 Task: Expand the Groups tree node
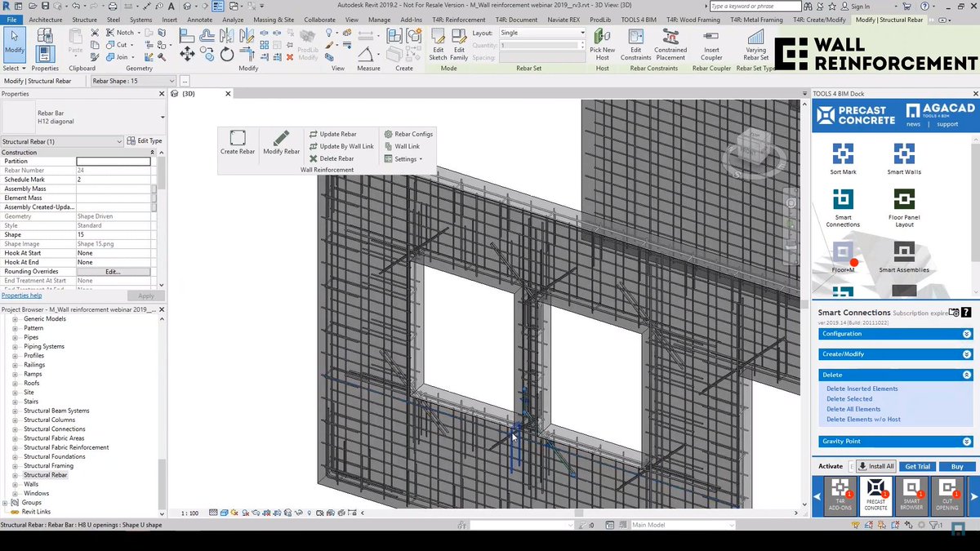6,503
